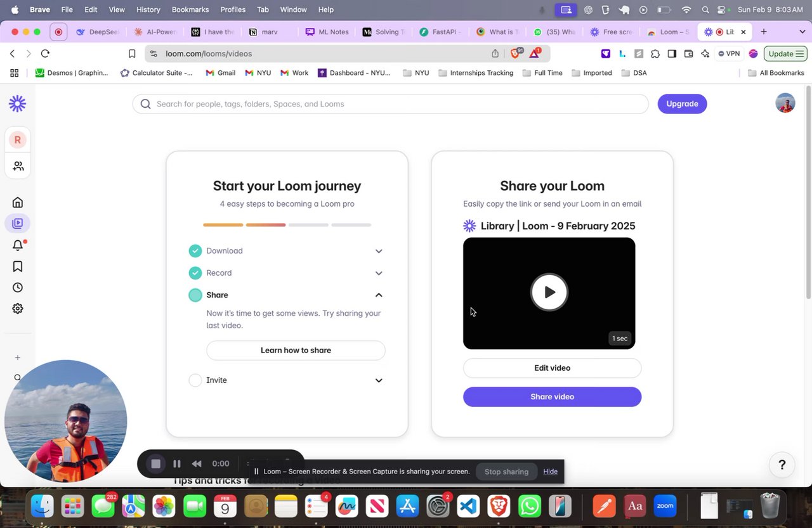Click the Share video button
Image resolution: width=812 pixels, height=528 pixels.
(x=552, y=397)
